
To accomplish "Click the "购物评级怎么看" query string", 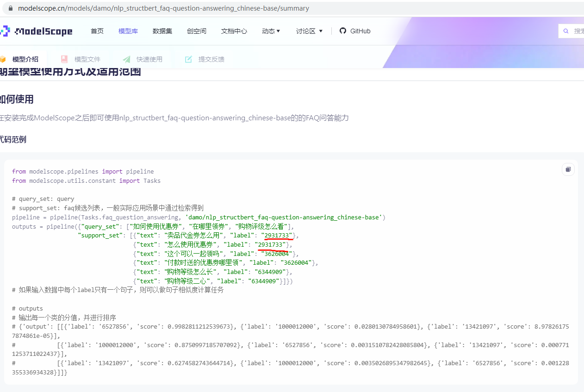I will (261, 226).
